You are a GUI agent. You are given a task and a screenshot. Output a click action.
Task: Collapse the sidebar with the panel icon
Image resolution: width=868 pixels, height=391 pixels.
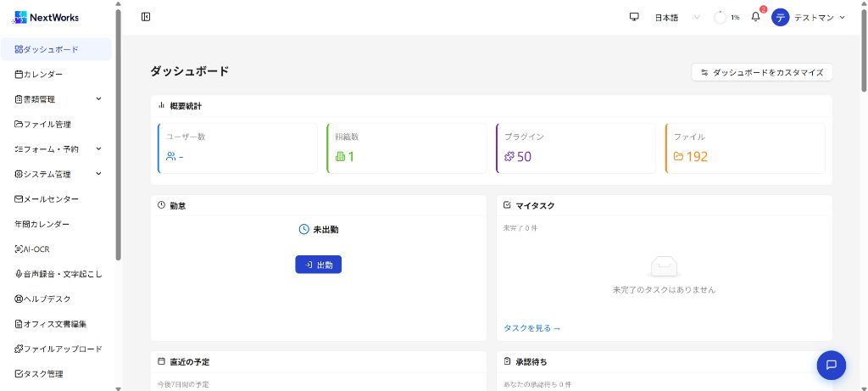point(146,17)
